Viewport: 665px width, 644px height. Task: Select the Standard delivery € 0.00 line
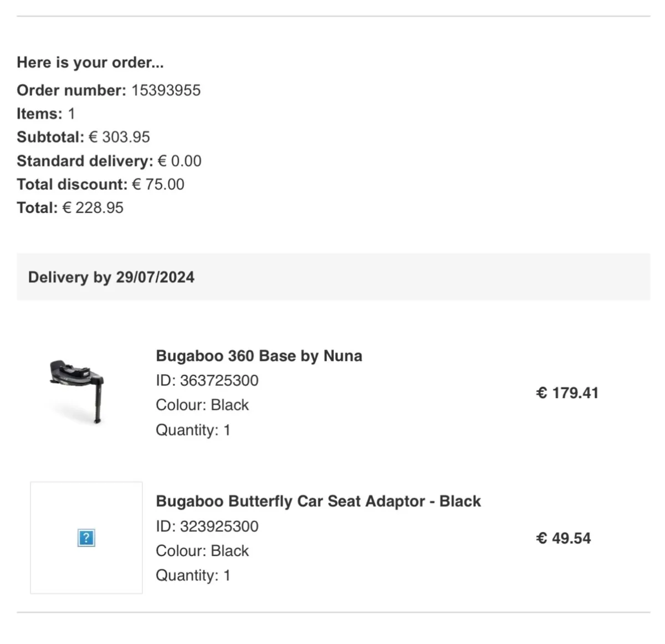pos(109,161)
